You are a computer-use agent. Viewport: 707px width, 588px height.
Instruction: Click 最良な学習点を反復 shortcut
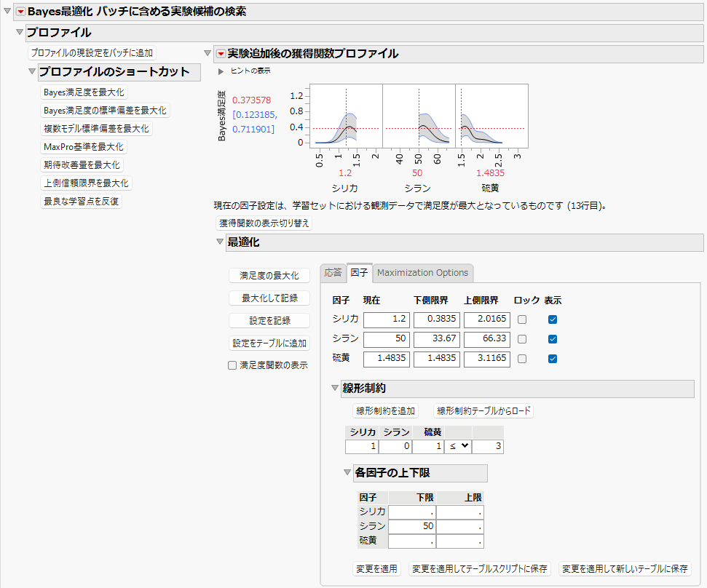pyautogui.click(x=81, y=202)
